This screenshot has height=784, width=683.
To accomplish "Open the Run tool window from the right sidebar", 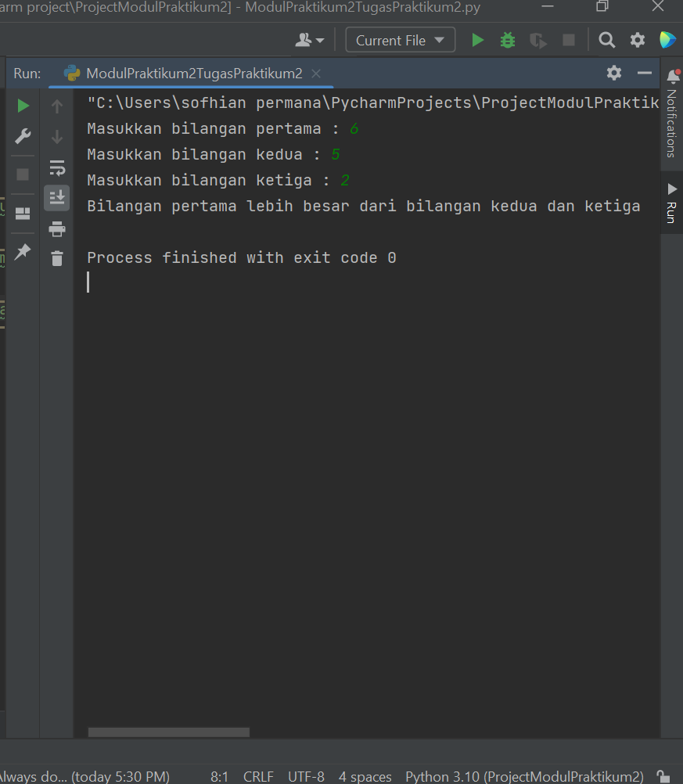I will tap(671, 198).
